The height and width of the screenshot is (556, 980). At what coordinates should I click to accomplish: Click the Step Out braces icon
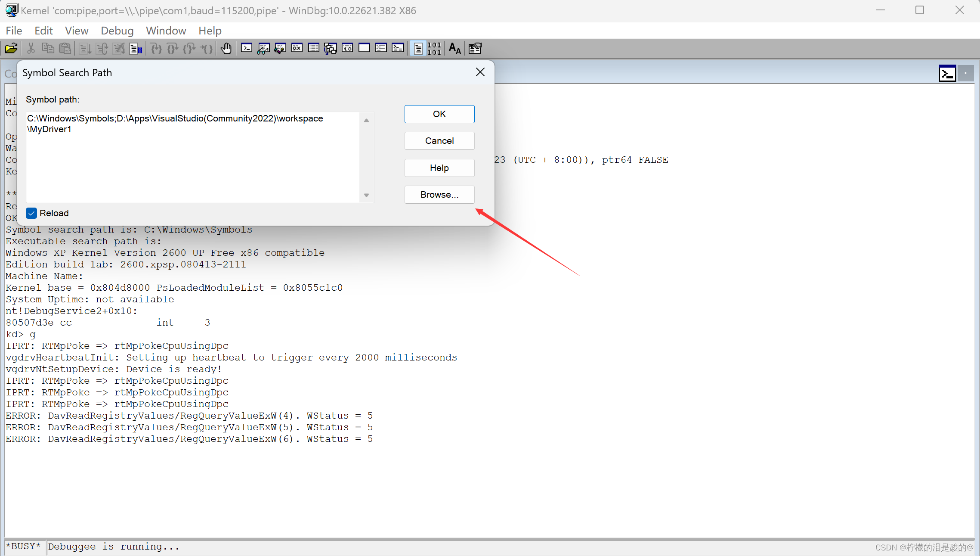pyautogui.click(x=189, y=48)
